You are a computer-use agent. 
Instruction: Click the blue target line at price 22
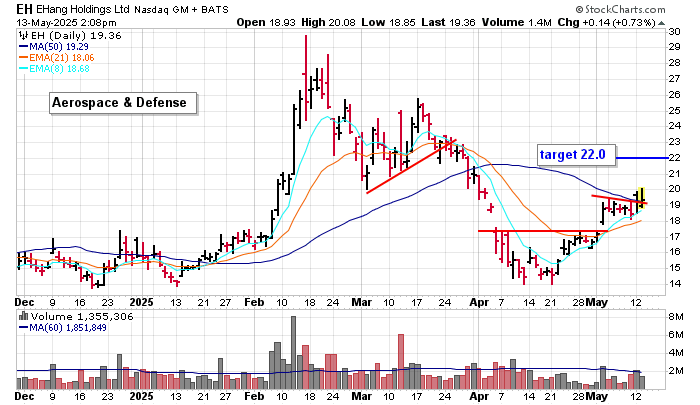click(642, 158)
